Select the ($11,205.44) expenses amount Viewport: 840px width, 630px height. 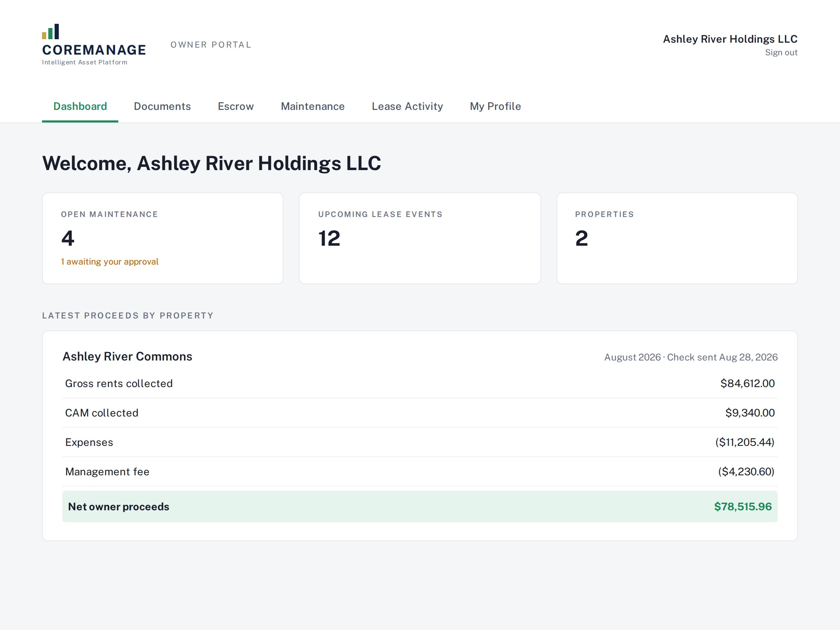(x=745, y=442)
